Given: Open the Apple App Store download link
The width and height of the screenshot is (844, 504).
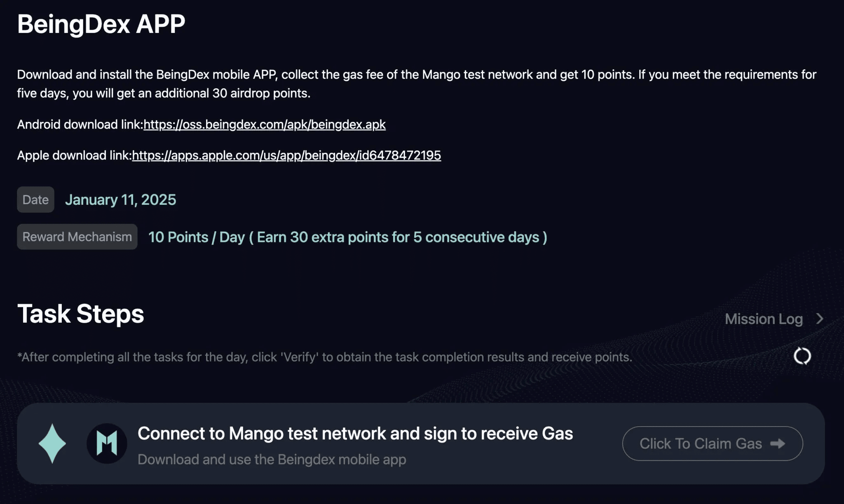Looking at the screenshot, I should pos(286,155).
